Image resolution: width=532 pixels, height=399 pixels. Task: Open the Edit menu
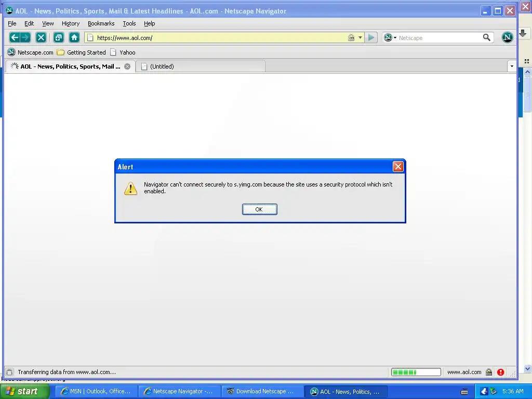coord(29,23)
